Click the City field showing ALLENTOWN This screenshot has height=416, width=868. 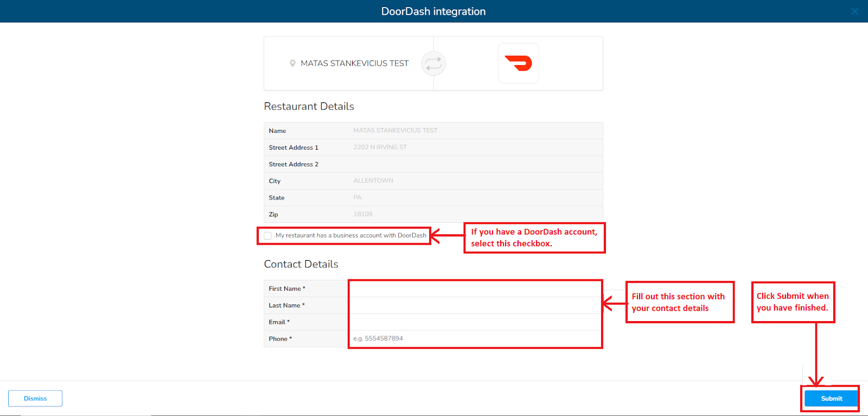pos(475,181)
